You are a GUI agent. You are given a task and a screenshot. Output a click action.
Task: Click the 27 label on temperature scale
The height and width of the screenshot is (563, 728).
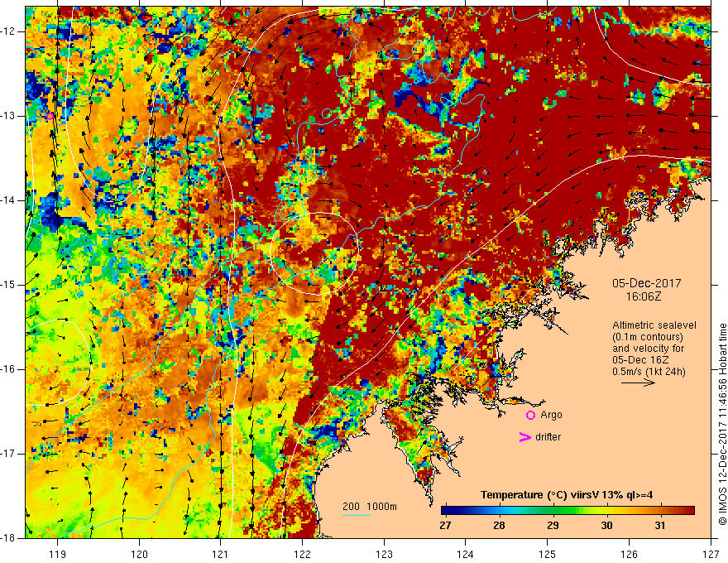point(445,526)
